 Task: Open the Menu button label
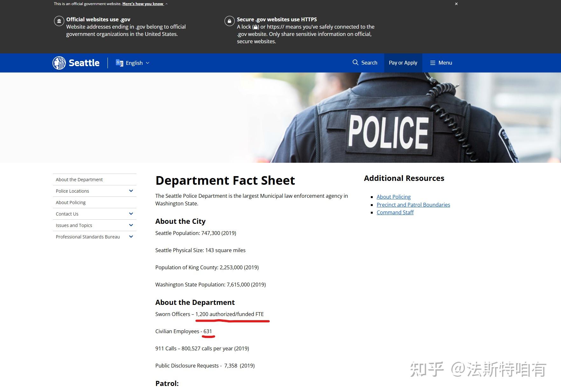click(445, 63)
